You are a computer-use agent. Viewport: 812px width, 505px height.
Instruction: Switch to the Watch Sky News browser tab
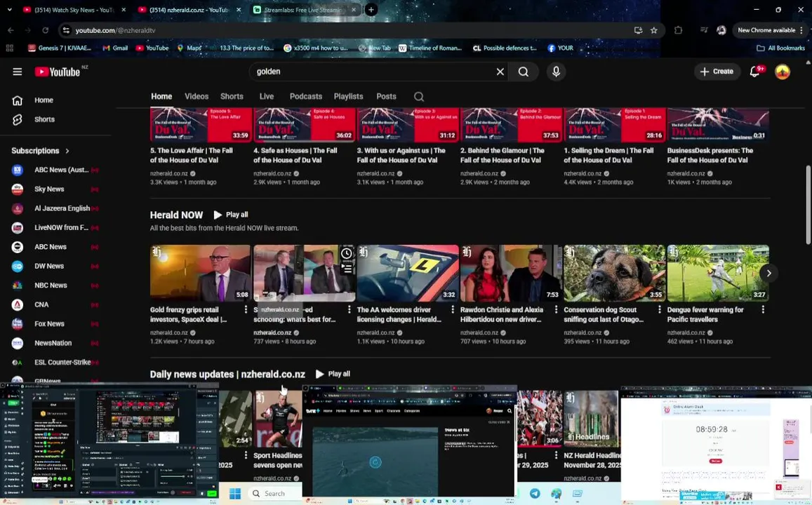pos(74,10)
